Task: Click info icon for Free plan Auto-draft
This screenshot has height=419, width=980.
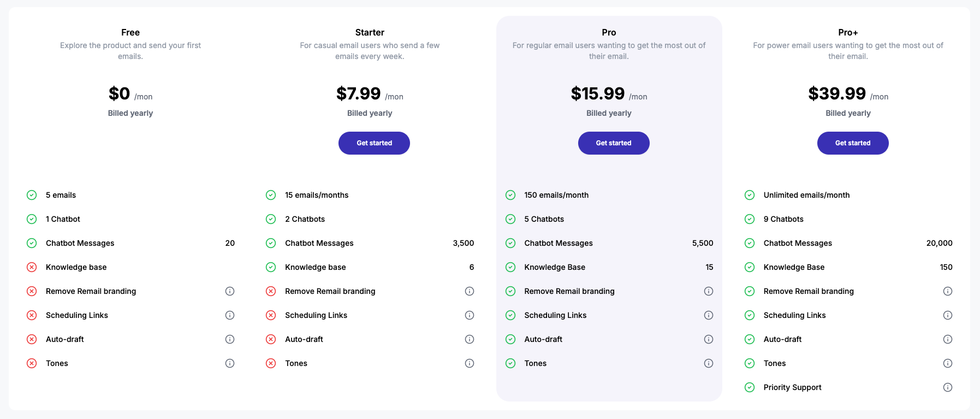Action: [x=230, y=339]
